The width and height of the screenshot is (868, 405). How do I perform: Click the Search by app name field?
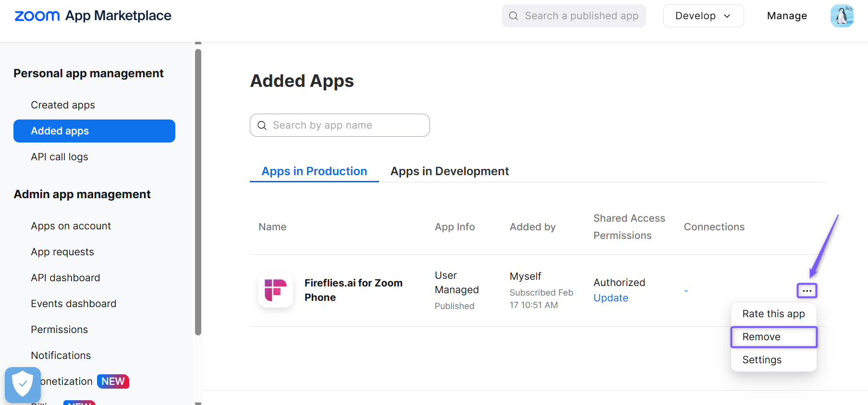[x=340, y=125]
